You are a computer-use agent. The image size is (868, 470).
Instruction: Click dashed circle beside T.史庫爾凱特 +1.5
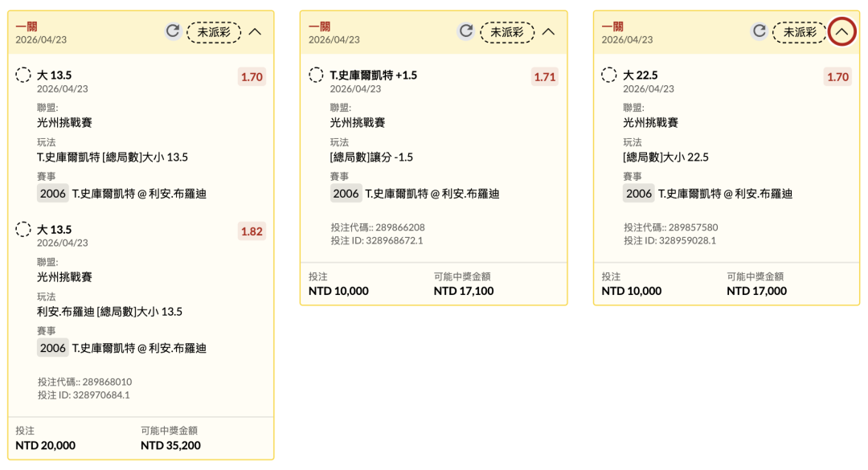317,76
